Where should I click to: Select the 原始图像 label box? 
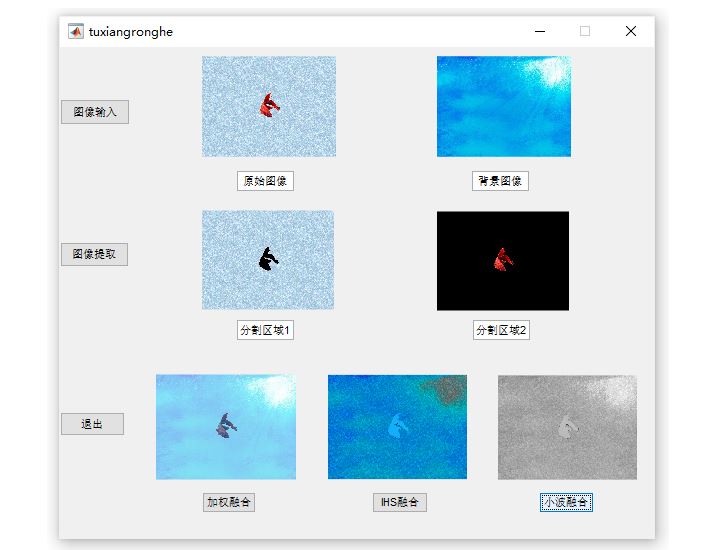[265, 181]
